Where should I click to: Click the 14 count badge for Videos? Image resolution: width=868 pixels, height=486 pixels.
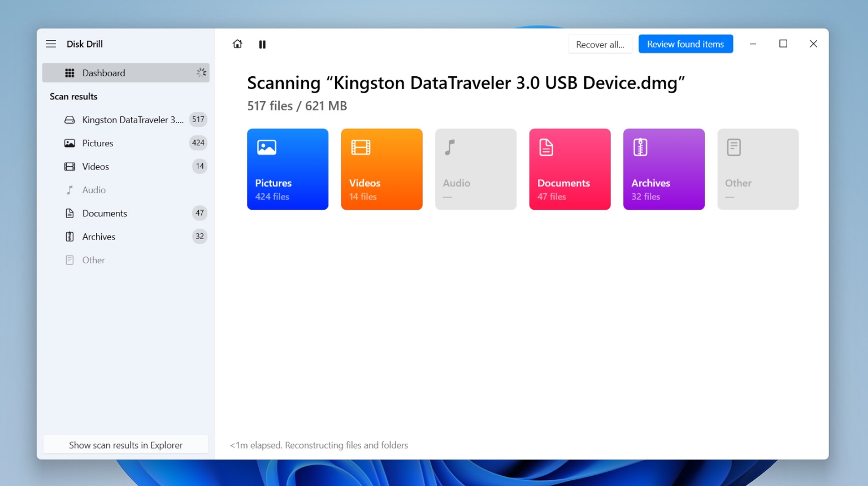[199, 166]
